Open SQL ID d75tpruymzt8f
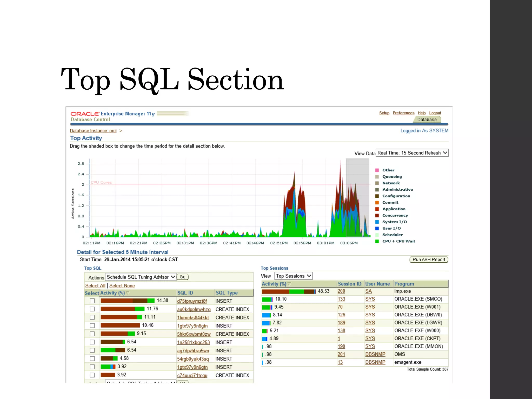The height and width of the screenshot is (399, 532). [x=192, y=301]
